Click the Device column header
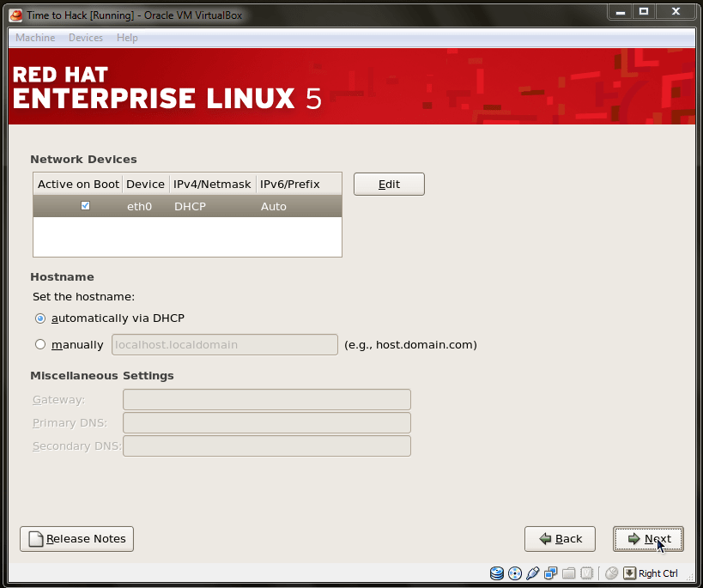This screenshot has height=588, width=703. pyautogui.click(x=146, y=185)
